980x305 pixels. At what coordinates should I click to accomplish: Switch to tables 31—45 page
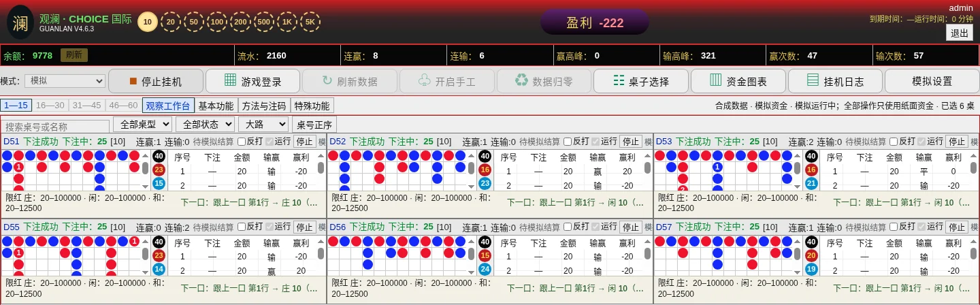coord(86,105)
